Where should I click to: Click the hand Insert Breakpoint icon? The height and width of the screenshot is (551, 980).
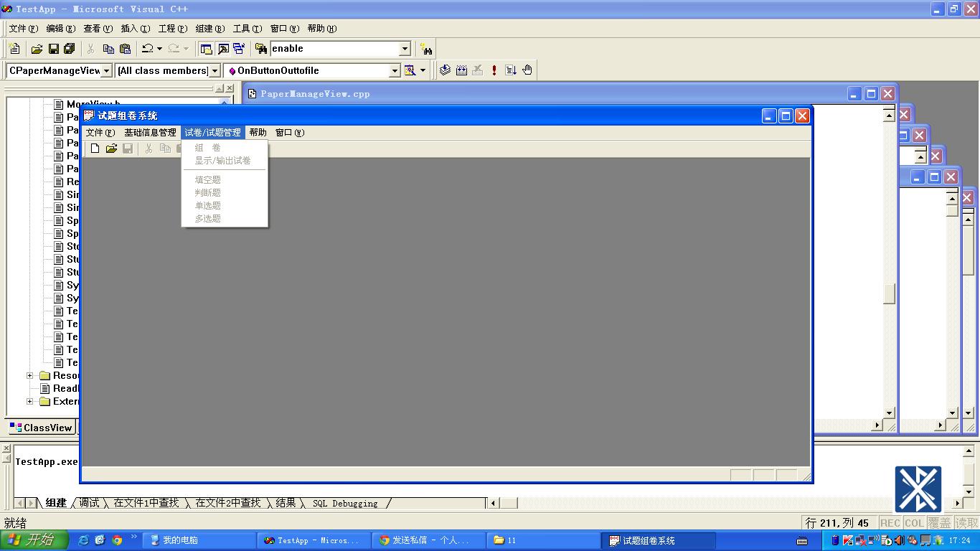(x=527, y=70)
